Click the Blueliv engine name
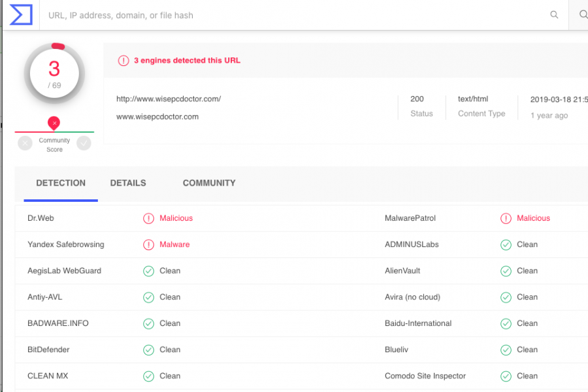The image size is (588, 392). [x=397, y=350]
